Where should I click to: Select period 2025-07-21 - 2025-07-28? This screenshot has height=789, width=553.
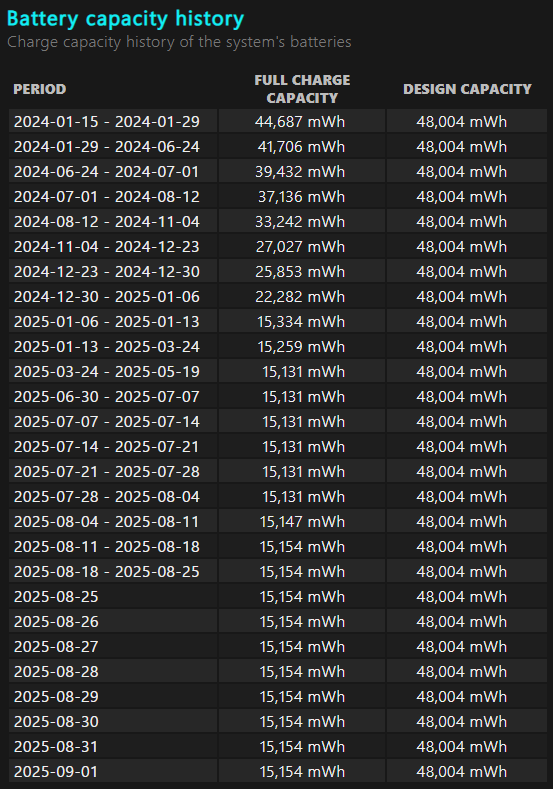pyautogui.click(x=107, y=472)
